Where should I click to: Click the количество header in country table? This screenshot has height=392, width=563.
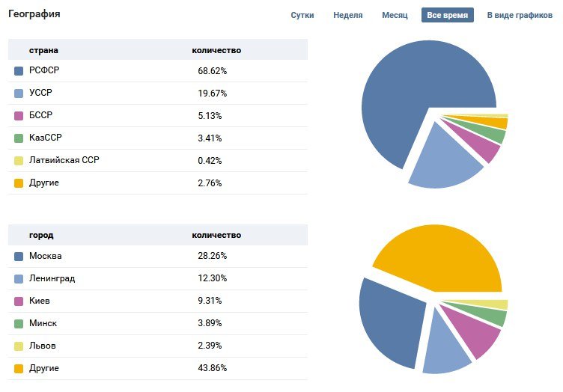point(216,50)
